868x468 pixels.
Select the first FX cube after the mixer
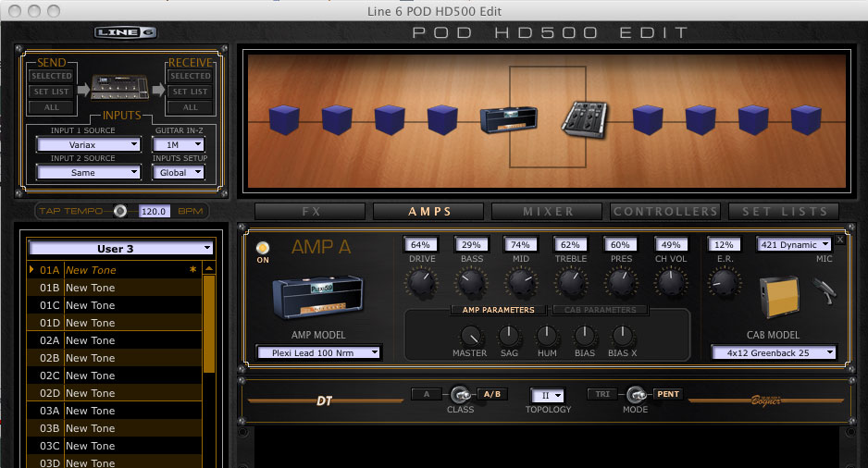pos(648,120)
